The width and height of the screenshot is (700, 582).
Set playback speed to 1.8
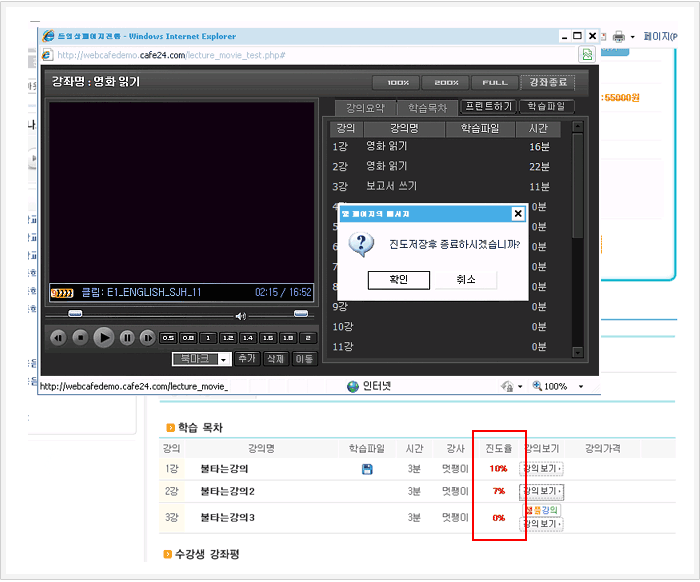tap(288, 338)
